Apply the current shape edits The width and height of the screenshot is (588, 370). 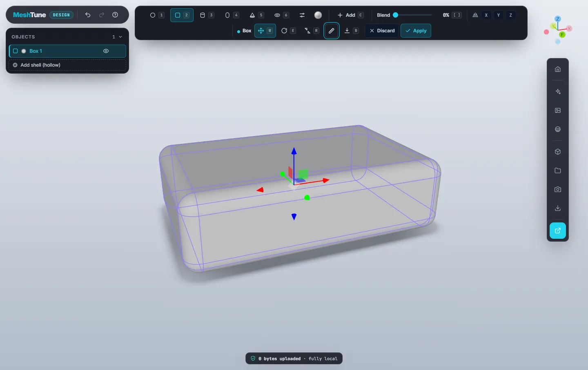(x=416, y=31)
